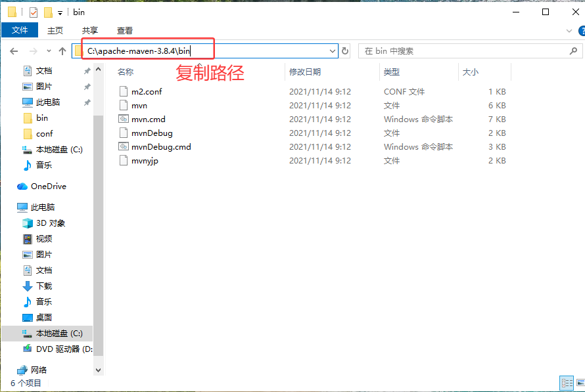Open the address bar history dropdown
This screenshot has height=392, width=585.
333,51
